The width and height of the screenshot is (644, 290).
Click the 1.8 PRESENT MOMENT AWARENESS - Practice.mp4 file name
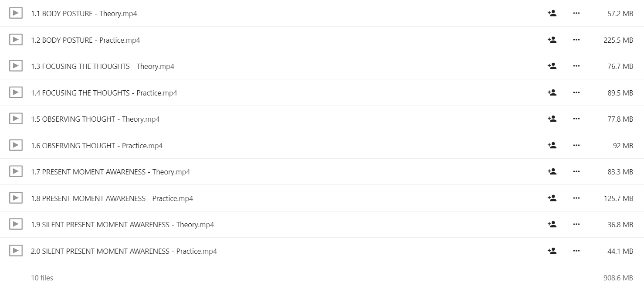[112, 198]
